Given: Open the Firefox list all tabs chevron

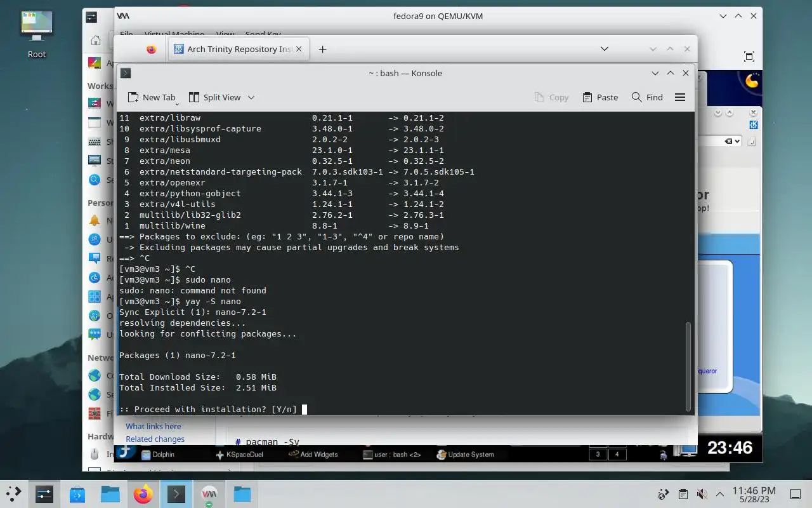Looking at the screenshot, I should [605, 49].
